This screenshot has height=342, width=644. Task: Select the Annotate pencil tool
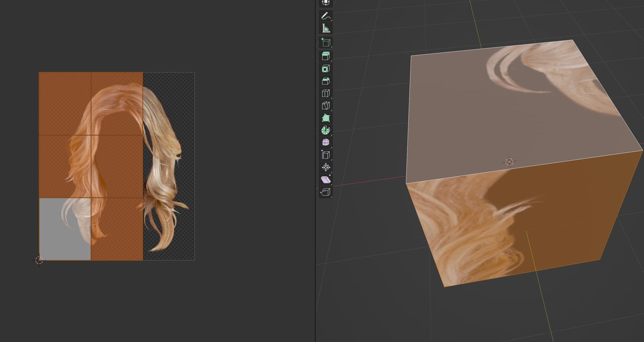325,16
